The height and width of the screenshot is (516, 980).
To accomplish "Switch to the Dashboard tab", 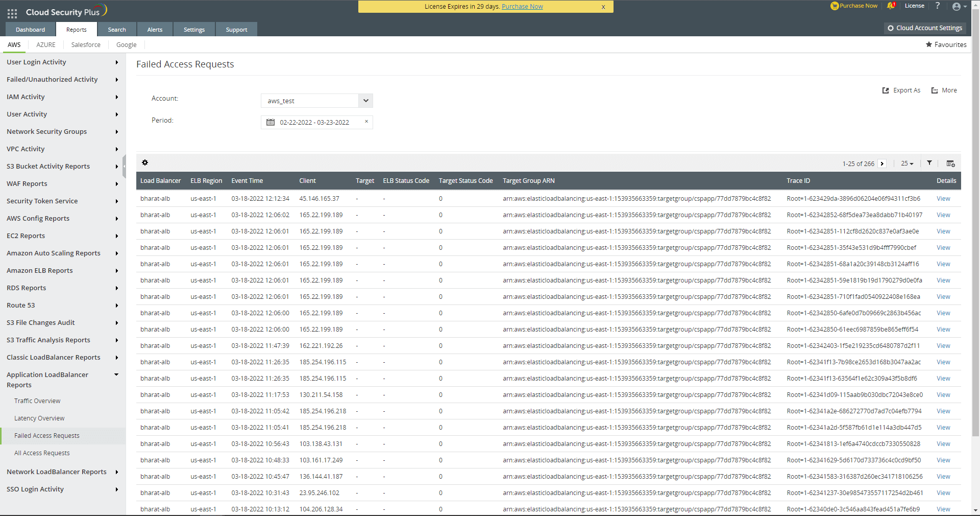I will point(30,30).
